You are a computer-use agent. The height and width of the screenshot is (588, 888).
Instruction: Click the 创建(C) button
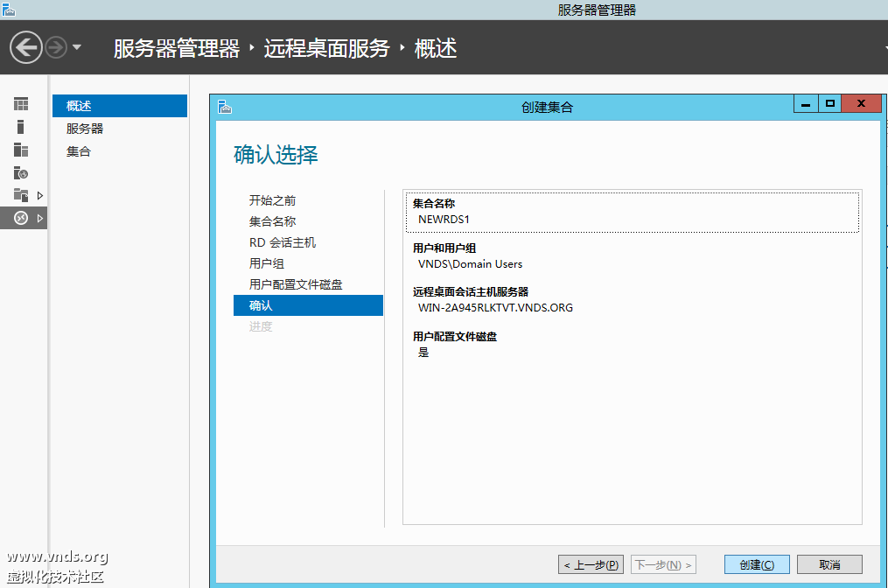click(757, 564)
